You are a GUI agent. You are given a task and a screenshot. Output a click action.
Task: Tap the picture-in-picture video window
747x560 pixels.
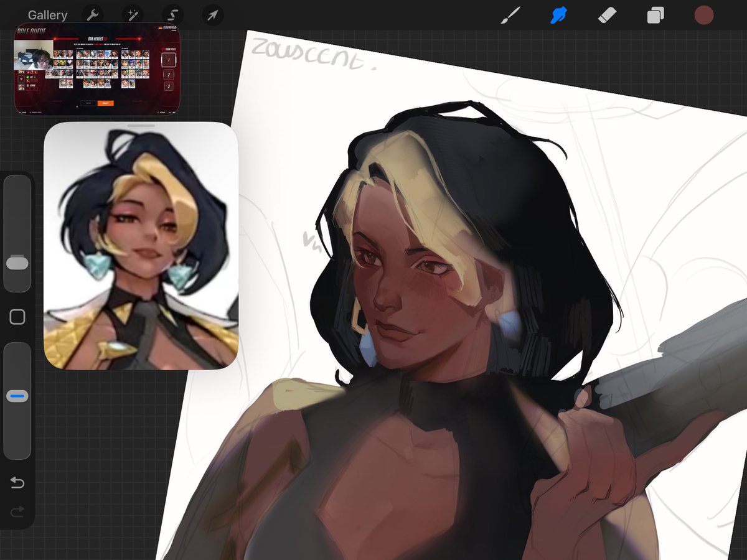click(97, 68)
